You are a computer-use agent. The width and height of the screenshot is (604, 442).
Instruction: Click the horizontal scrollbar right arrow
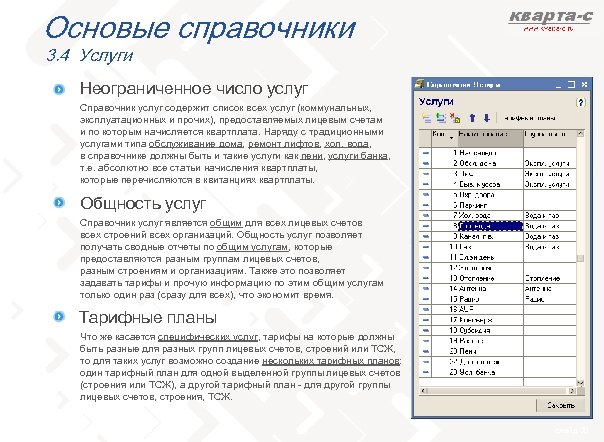click(x=572, y=391)
